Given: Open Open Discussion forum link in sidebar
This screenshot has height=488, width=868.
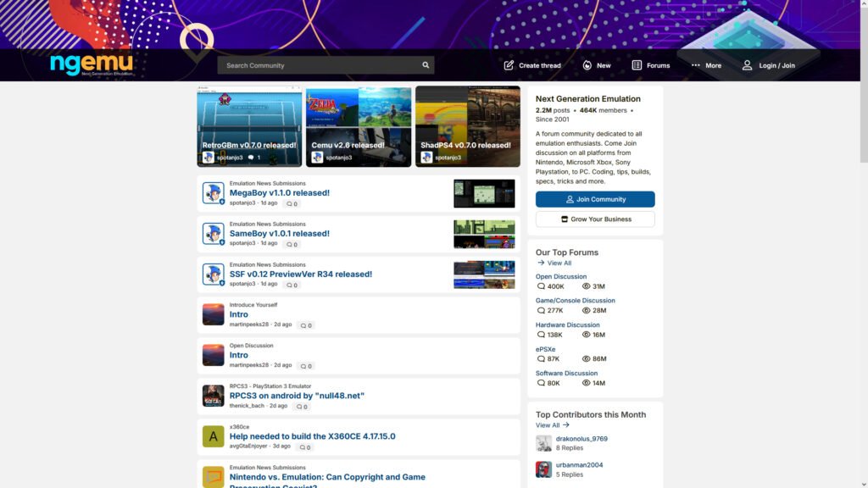Looking at the screenshot, I should pos(561,277).
